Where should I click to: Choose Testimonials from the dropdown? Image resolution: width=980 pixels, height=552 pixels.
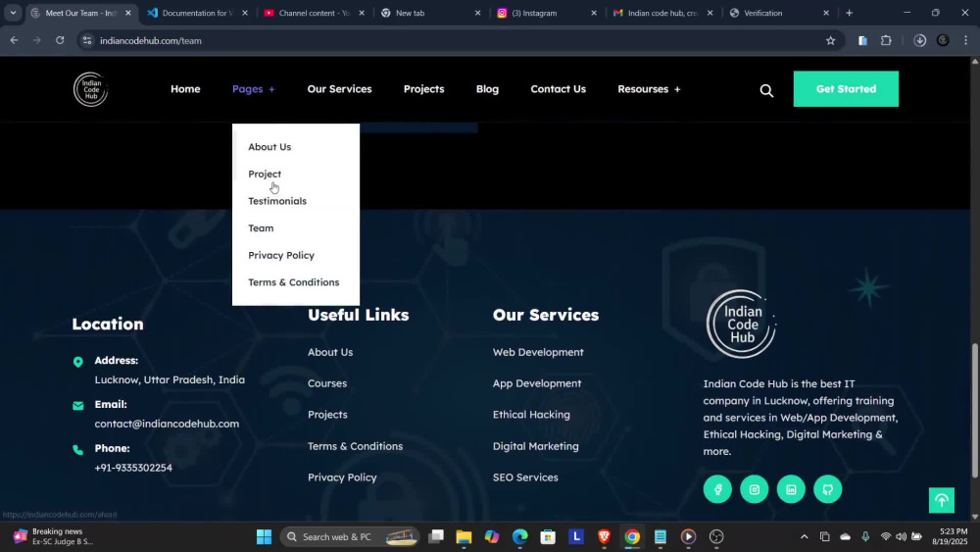277,201
